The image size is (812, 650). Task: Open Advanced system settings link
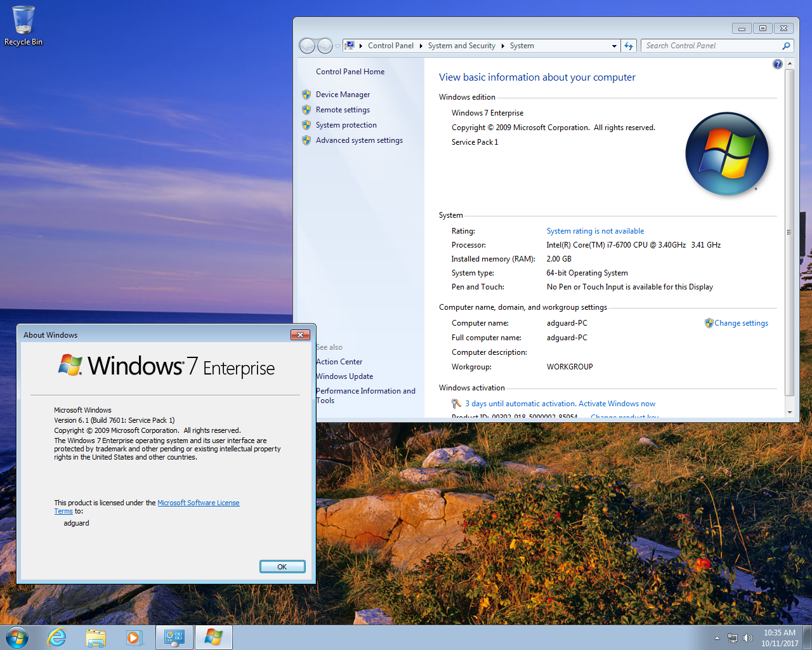pyautogui.click(x=359, y=140)
